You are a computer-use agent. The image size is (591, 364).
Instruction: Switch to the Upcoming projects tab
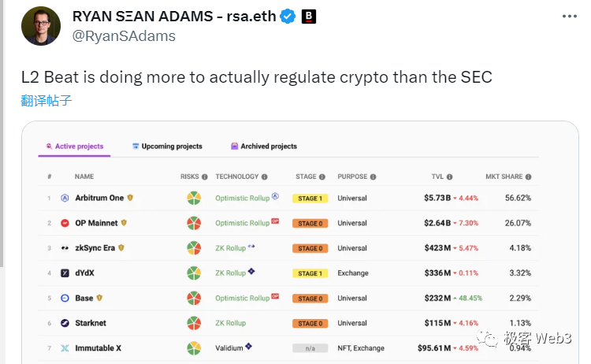[x=167, y=147]
